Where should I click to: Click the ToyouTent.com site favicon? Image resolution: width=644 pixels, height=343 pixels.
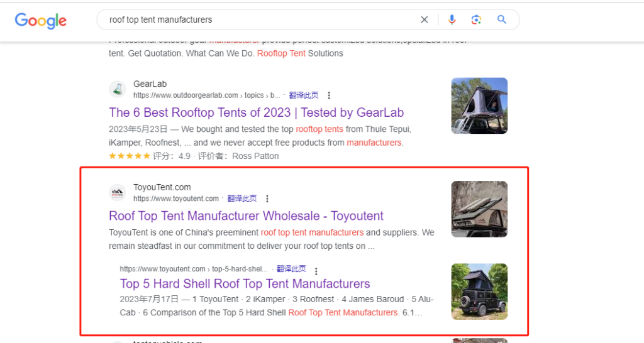coord(118,192)
